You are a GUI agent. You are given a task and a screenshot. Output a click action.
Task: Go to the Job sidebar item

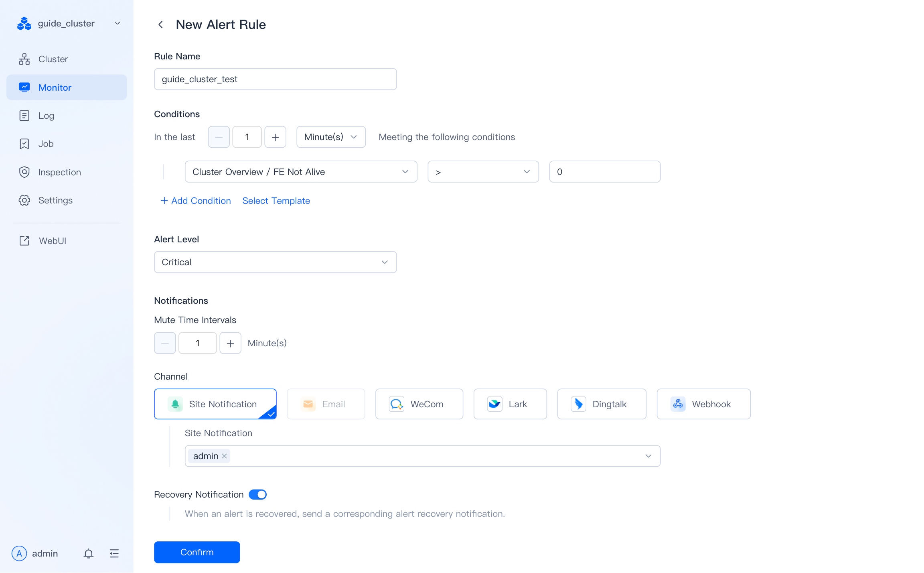click(67, 144)
